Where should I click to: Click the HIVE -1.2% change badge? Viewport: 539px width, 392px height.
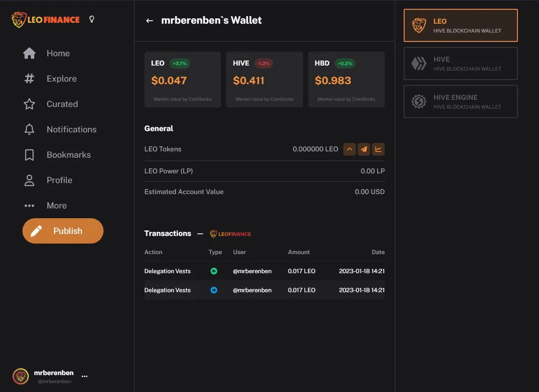coord(264,63)
